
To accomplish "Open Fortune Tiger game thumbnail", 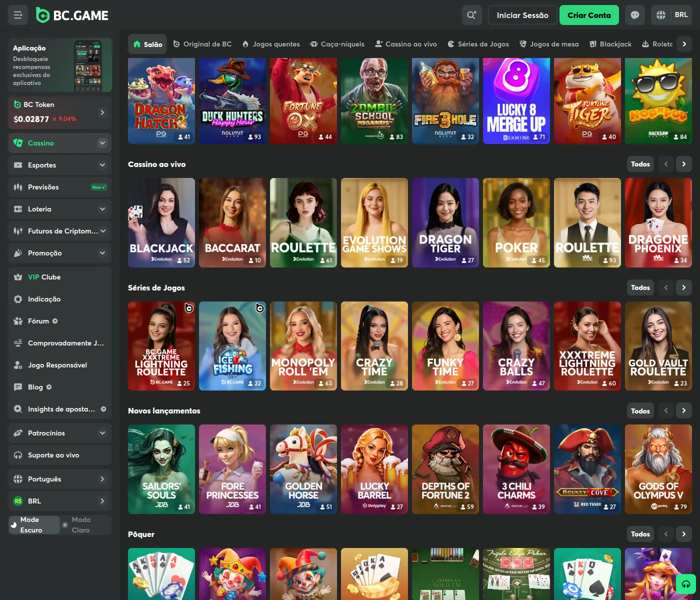I will (x=587, y=101).
